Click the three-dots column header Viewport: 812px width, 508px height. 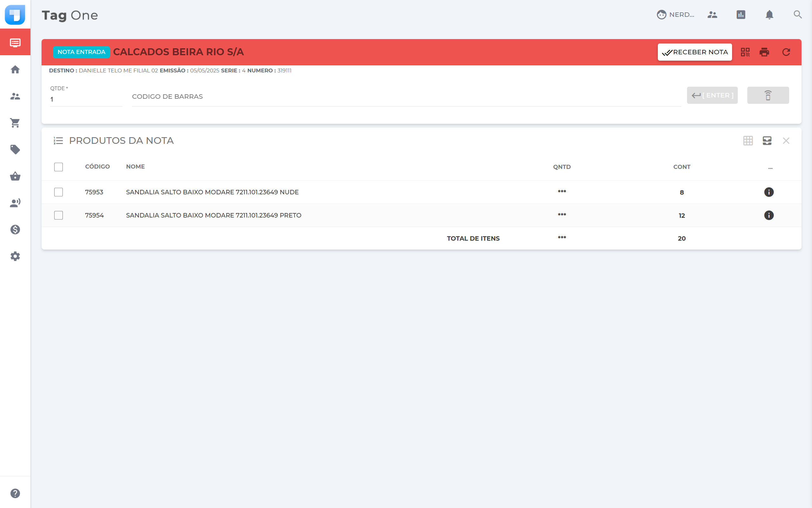point(770,168)
